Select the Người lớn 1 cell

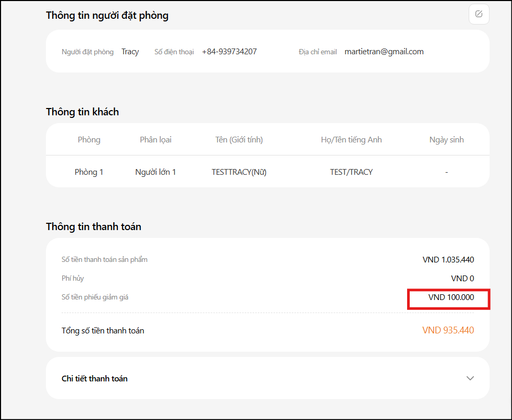coord(156,172)
